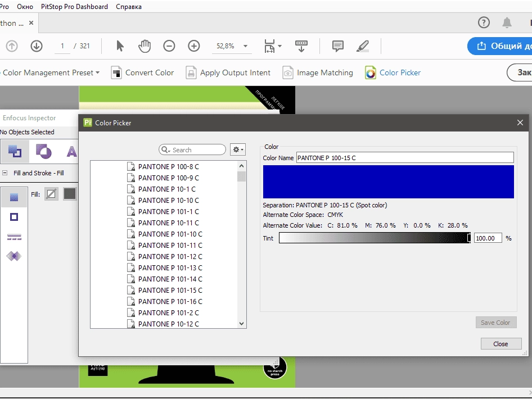Open notifications bell
Screen dimensions: 532x399
(x=507, y=22)
